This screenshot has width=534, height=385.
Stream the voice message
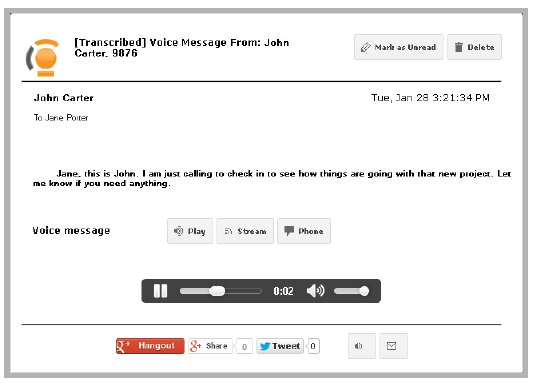tap(245, 231)
